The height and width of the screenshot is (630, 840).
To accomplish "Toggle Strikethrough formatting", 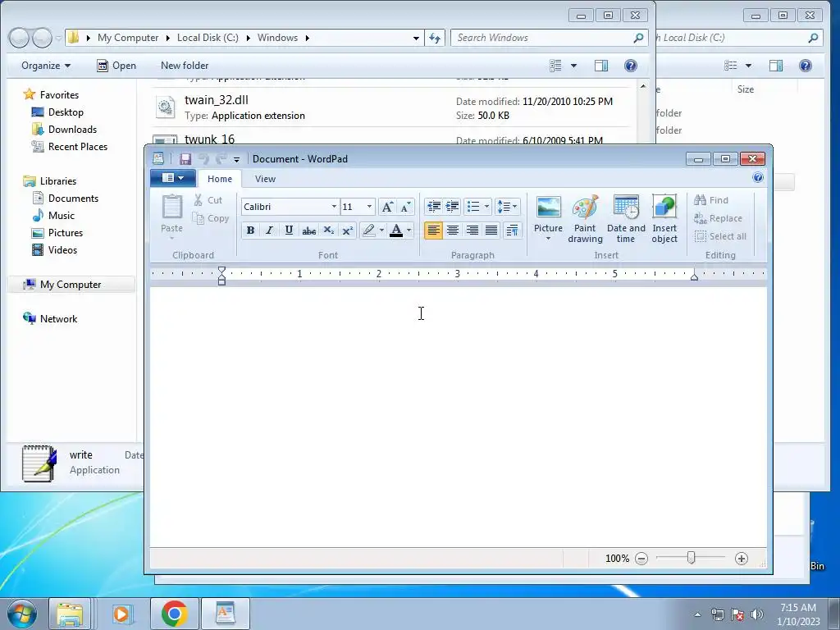I will coord(308,231).
